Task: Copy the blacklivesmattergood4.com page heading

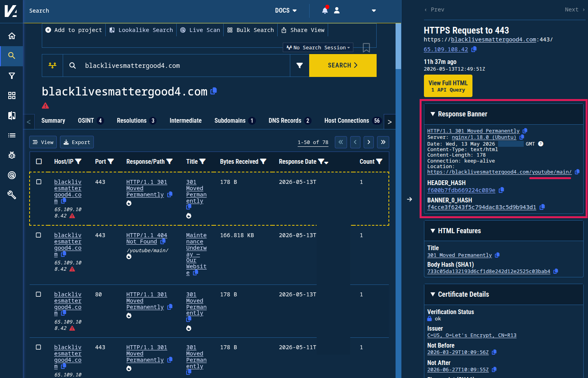Action: (x=214, y=91)
